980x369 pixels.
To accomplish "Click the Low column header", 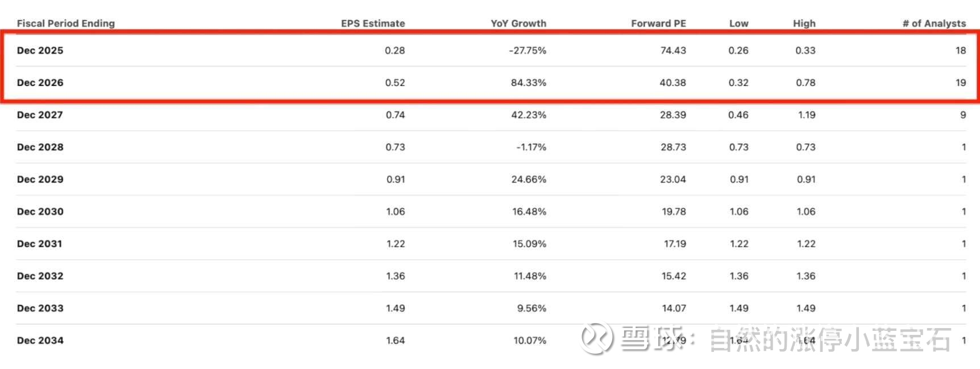I will coord(738,23).
